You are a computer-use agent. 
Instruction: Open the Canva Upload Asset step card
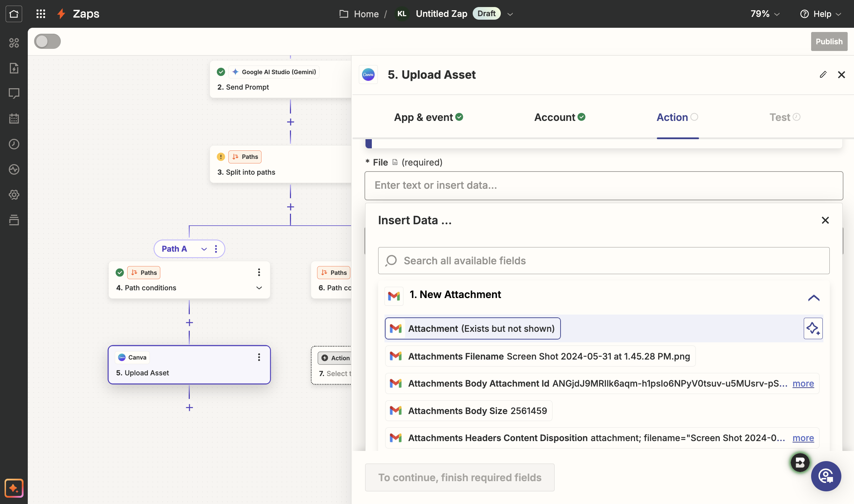coord(189,365)
